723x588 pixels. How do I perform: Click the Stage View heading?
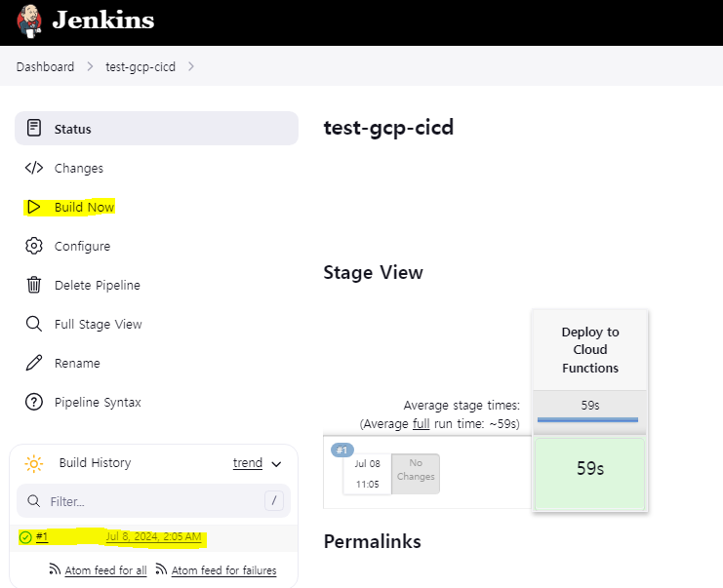tap(373, 272)
